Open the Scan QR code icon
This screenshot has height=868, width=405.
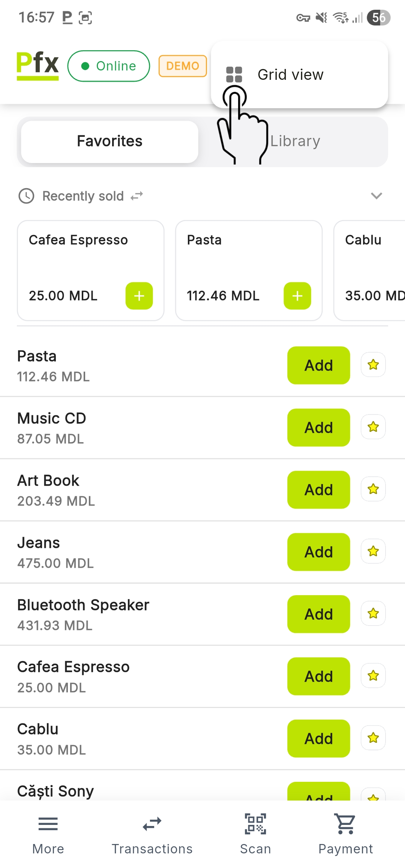(x=255, y=824)
